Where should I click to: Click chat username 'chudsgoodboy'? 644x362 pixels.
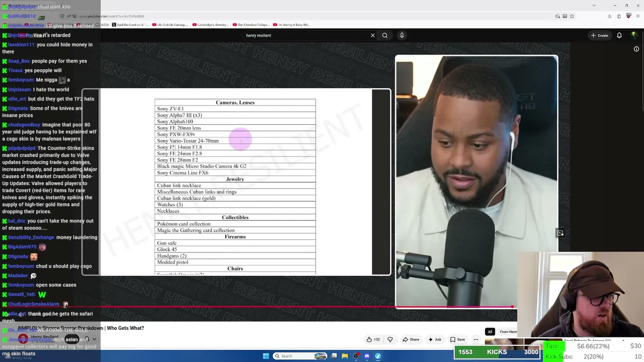click(x=24, y=125)
